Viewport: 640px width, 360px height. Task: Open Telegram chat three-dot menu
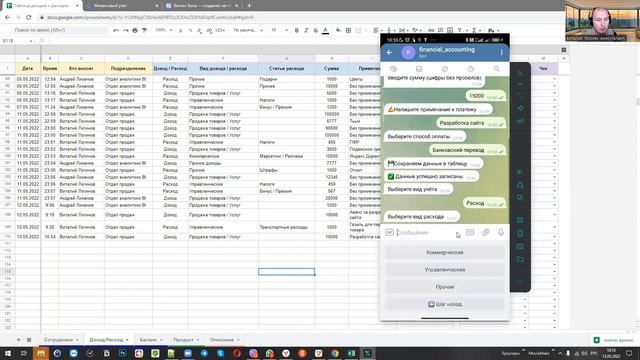(x=501, y=52)
